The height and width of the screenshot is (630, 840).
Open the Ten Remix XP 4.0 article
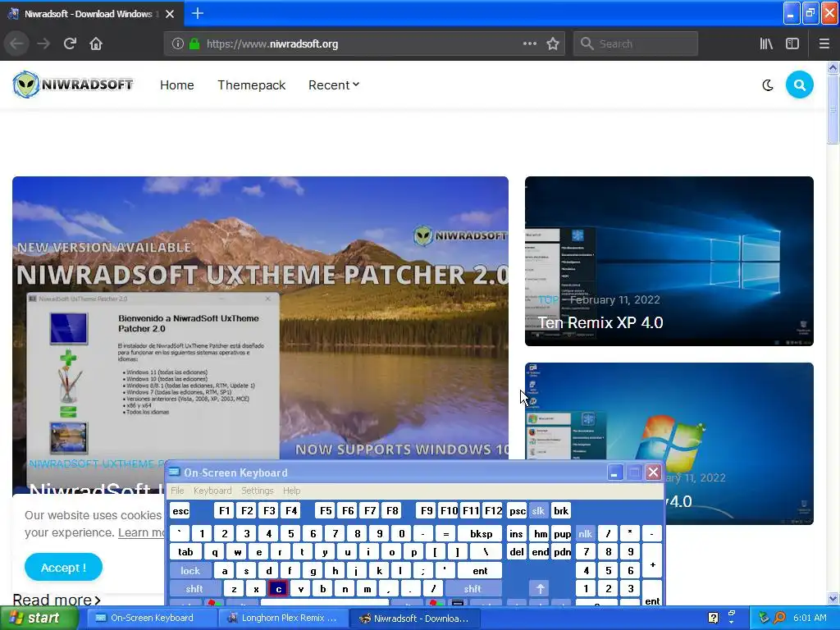click(669, 261)
